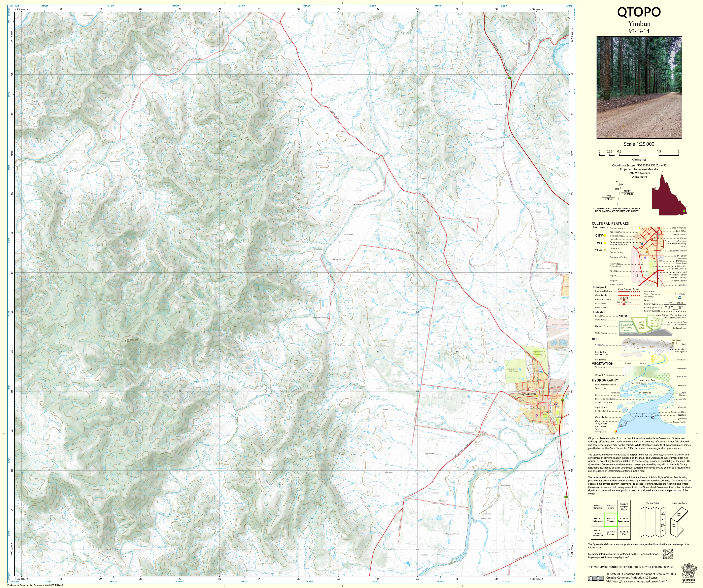Click the 9344-23 Moore index cell
Viewport: 703px width, 588px height.
coord(611,507)
